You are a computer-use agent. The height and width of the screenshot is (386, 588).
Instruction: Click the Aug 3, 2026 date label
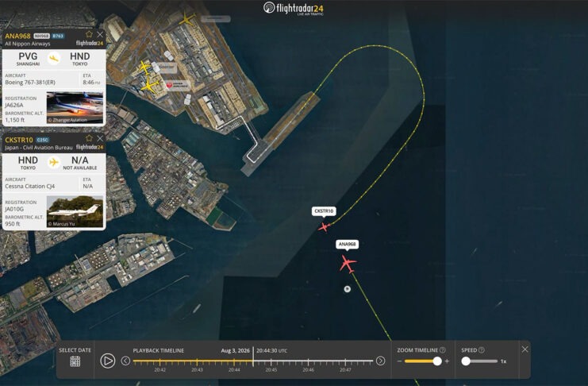(235, 350)
